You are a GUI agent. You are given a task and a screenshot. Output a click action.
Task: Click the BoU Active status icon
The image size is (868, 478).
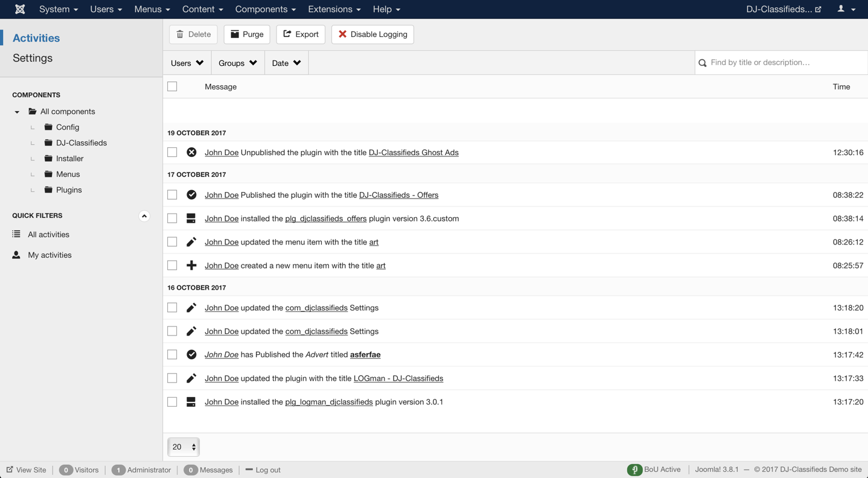point(634,470)
